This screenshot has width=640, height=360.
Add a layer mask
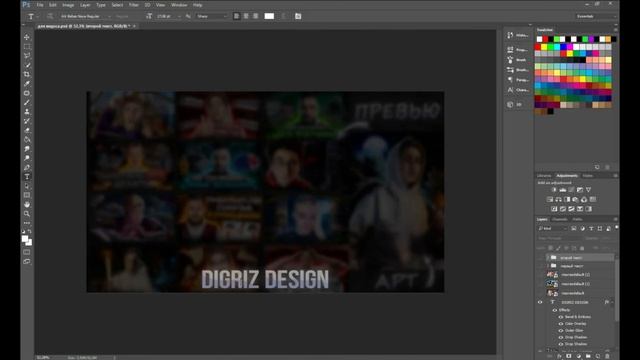click(569, 356)
